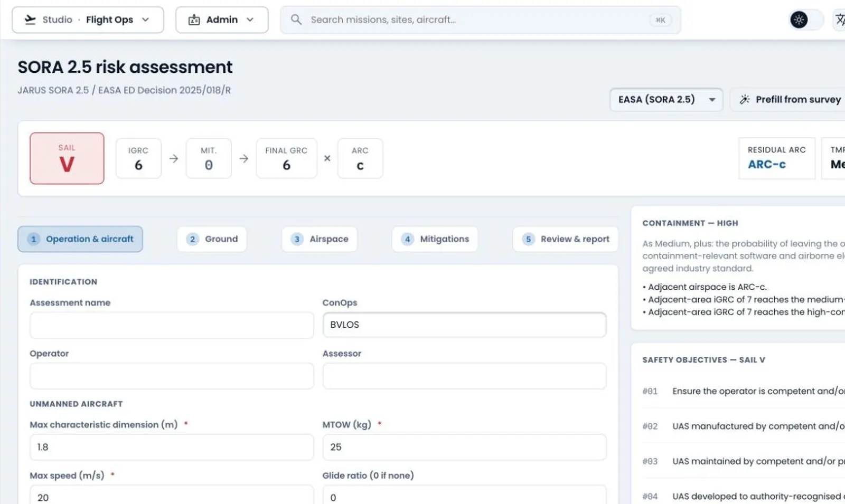The image size is (845, 504).
Task: Click the language translate icon
Action: click(x=840, y=20)
